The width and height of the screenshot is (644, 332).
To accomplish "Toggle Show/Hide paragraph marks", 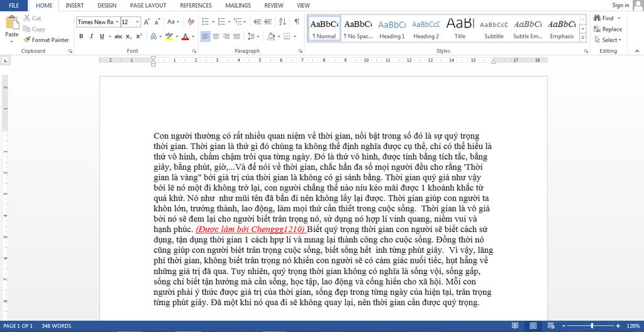I will (x=297, y=21).
